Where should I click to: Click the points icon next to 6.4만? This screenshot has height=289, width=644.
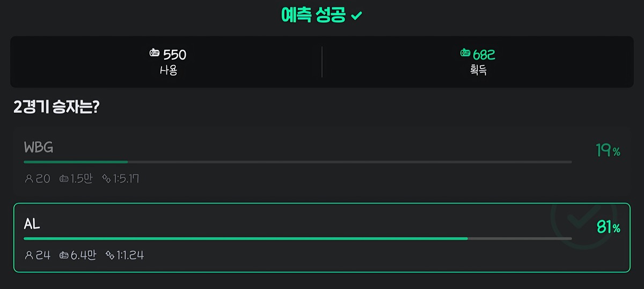[x=64, y=255]
